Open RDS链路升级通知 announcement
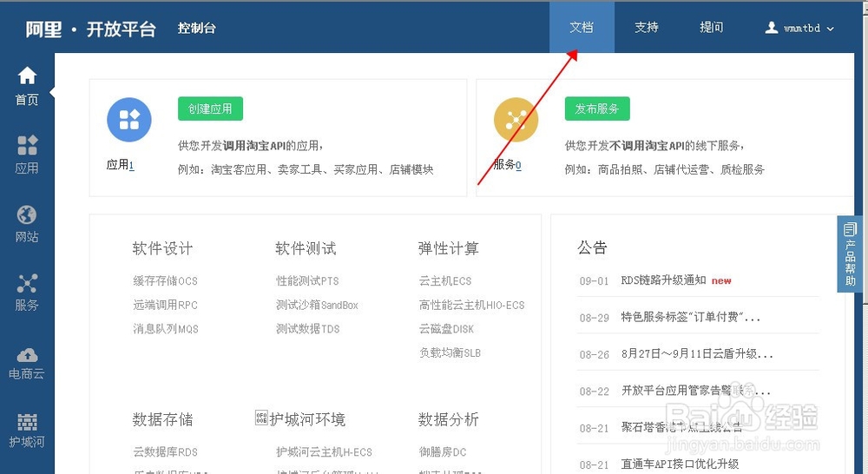The height and width of the screenshot is (474, 868). pos(663,280)
